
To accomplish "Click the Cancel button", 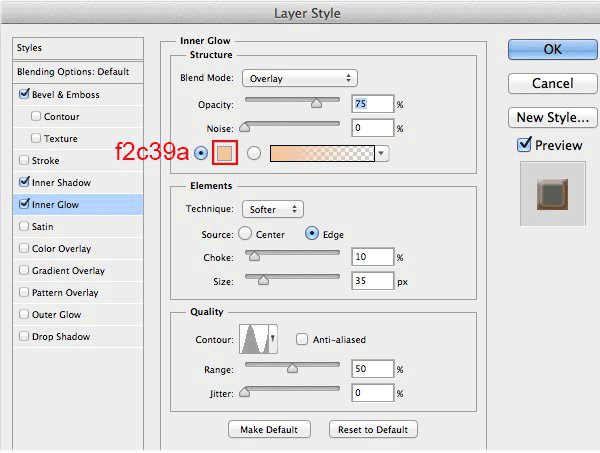I will (553, 83).
